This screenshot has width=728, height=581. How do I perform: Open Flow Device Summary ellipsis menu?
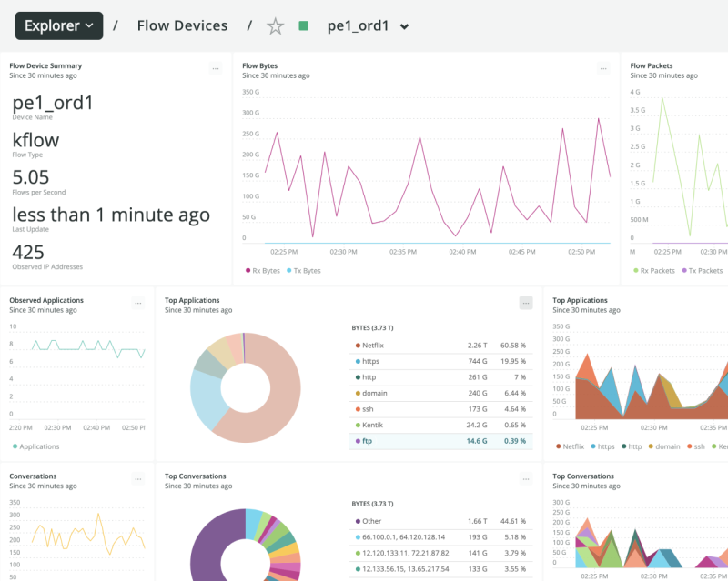[x=216, y=68]
